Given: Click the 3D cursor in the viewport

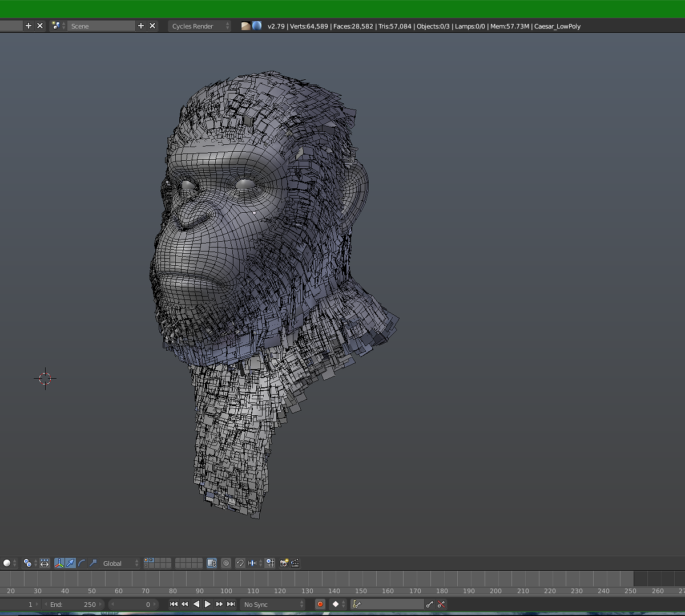Looking at the screenshot, I should 45,378.
